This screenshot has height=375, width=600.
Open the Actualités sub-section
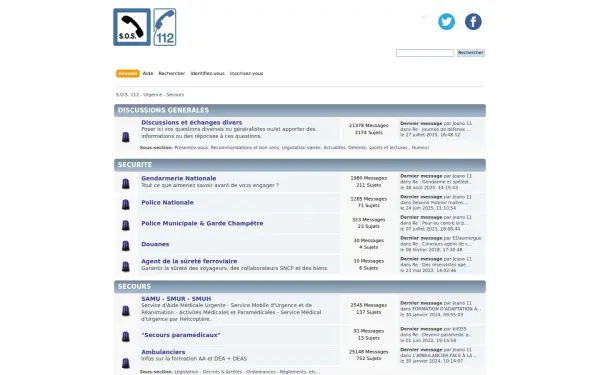334,148
